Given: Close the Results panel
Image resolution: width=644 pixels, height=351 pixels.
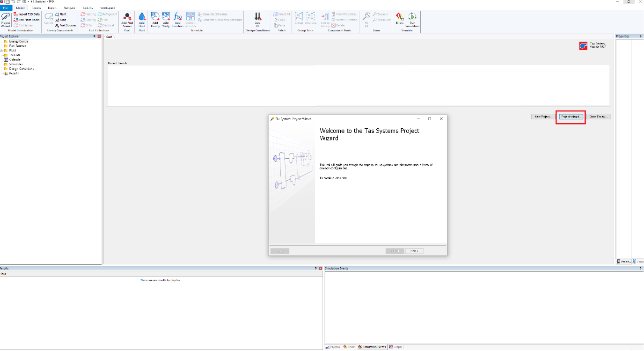Looking at the screenshot, I should click(x=320, y=268).
